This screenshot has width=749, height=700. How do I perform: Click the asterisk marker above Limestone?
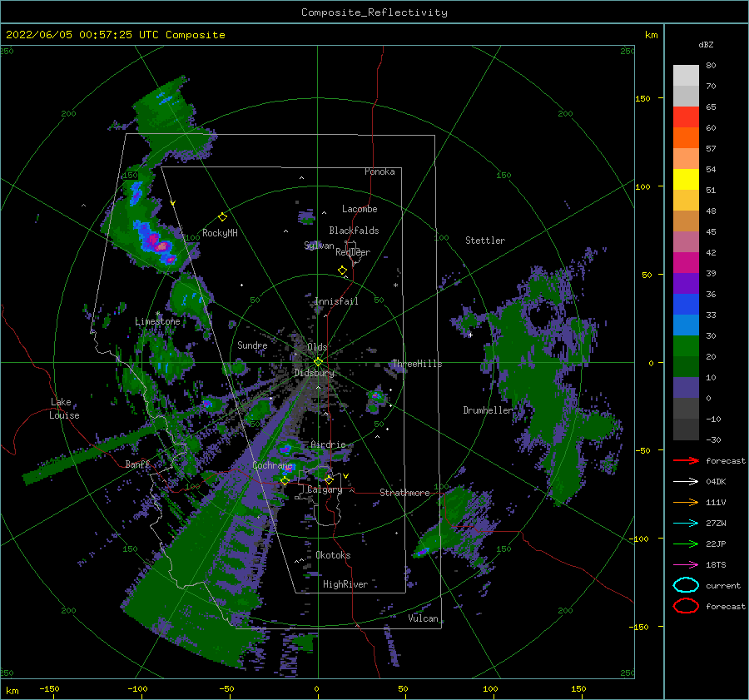[x=157, y=314]
